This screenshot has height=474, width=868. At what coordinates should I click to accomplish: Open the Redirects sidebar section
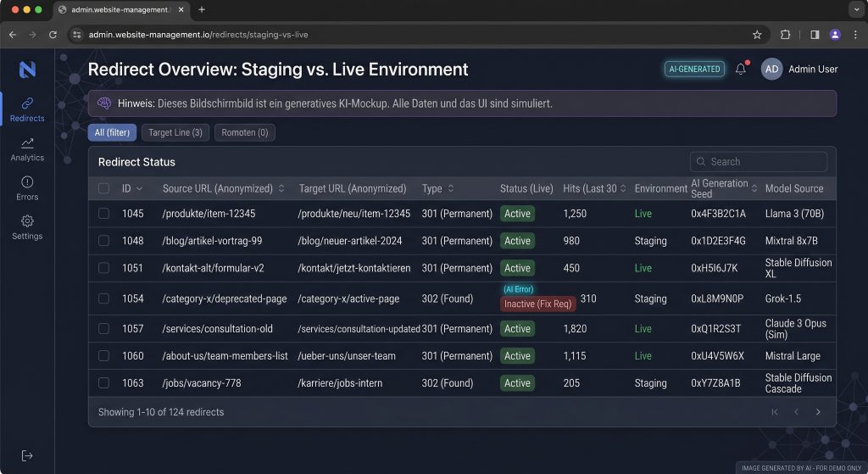tap(27, 109)
